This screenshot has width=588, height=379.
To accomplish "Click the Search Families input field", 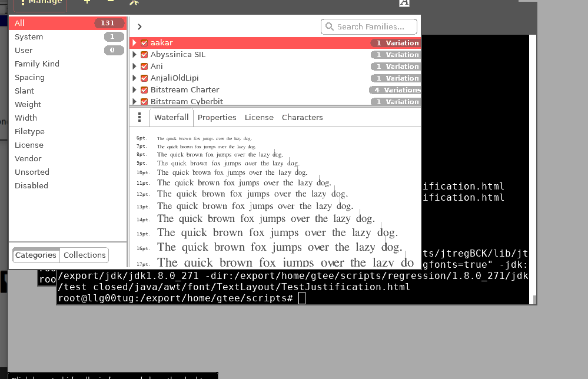I will [x=374, y=26].
